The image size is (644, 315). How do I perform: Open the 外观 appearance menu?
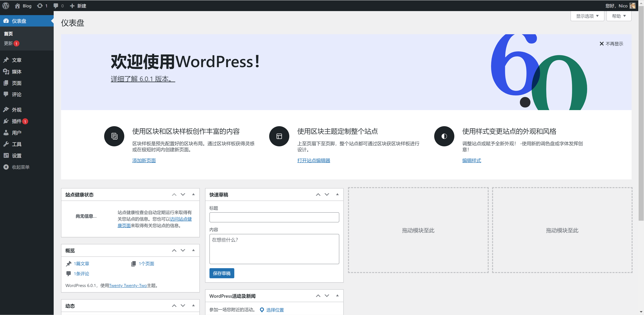click(x=16, y=110)
